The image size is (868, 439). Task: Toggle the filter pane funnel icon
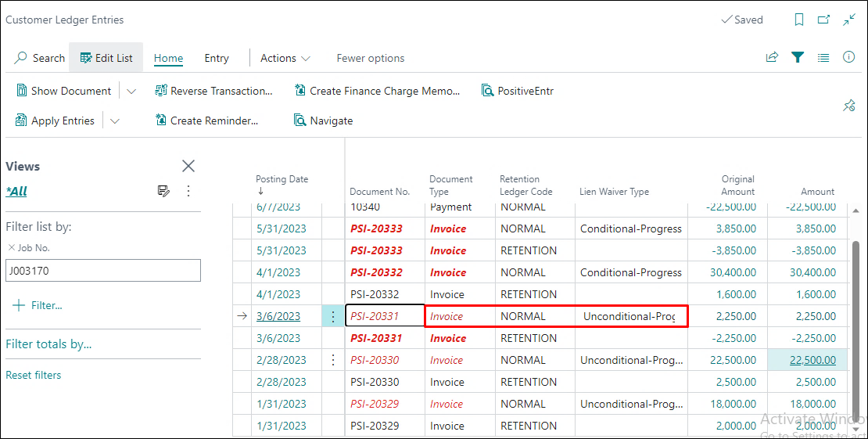[798, 58]
